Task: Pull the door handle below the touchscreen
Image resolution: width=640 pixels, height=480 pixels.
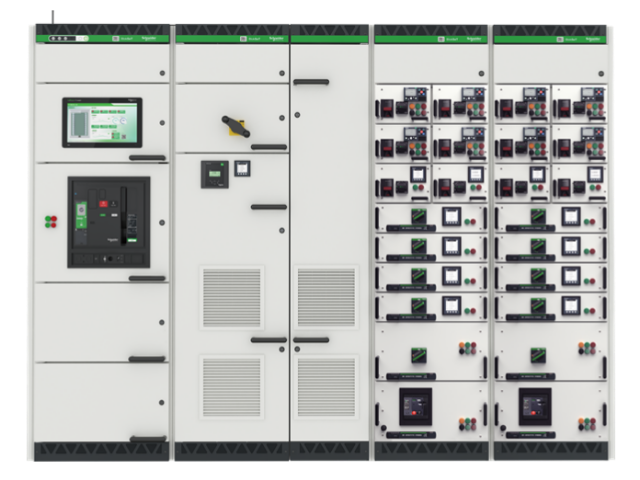Action: coord(147,157)
